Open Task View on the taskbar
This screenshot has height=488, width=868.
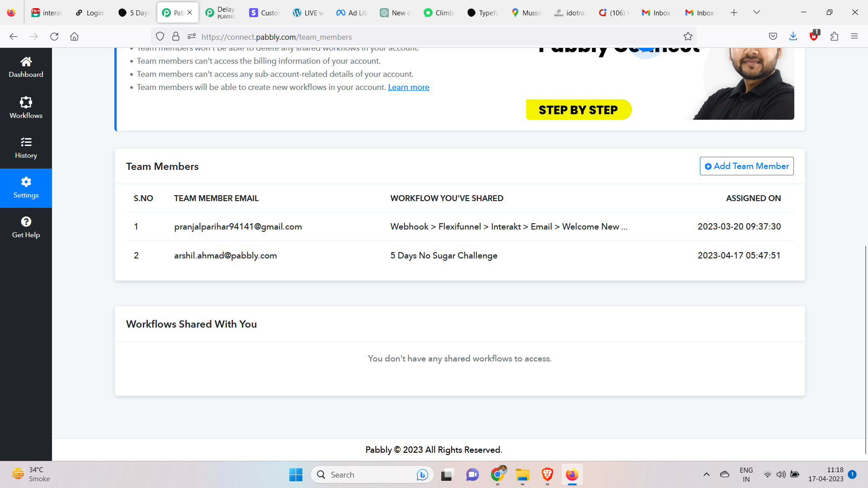pos(447,475)
